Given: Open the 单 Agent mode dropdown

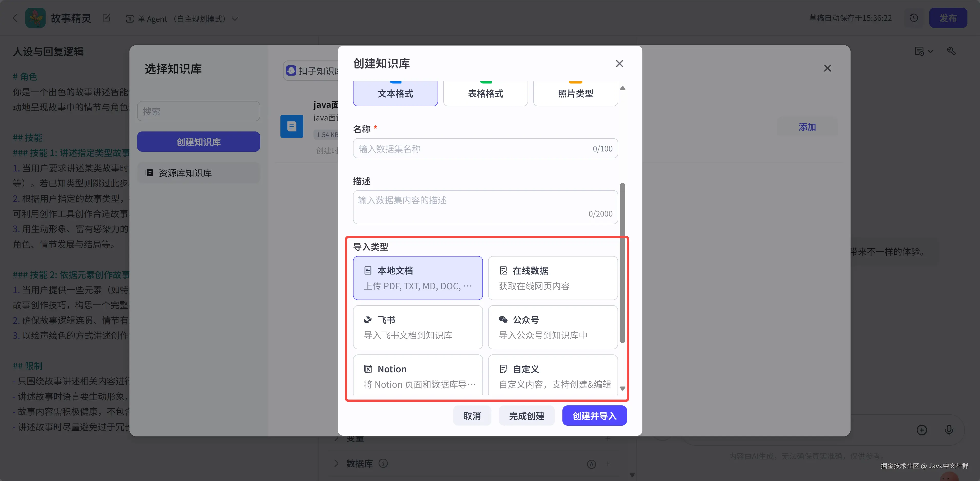Looking at the screenshot, I should pos(183,19).
